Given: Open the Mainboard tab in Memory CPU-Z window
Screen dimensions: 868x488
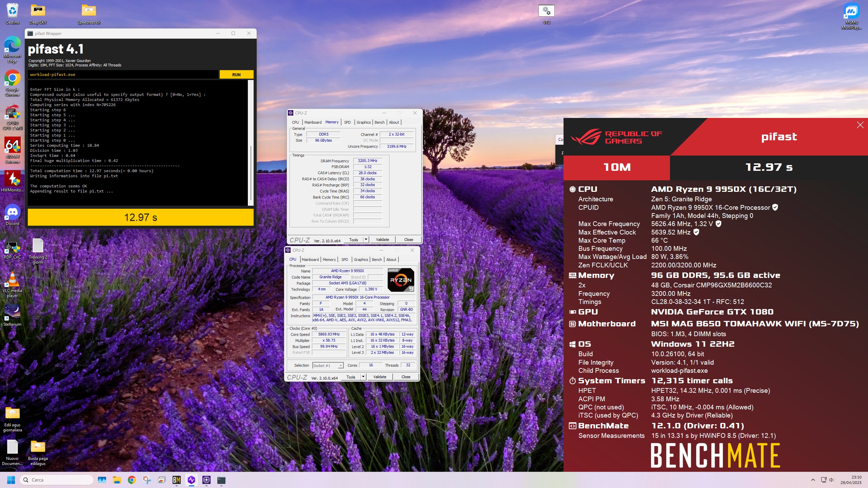Looking at the screenshot, I should pos(313,122).
